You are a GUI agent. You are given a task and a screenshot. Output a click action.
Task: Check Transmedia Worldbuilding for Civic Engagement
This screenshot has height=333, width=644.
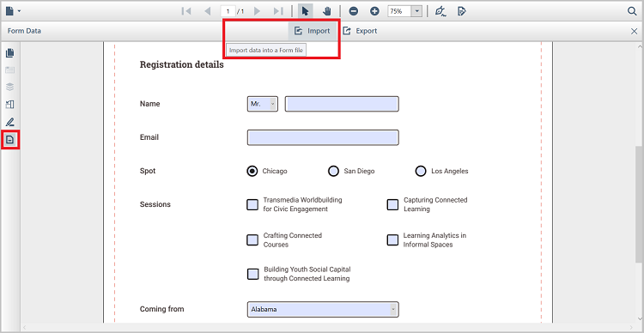click(x=252, y=204)
